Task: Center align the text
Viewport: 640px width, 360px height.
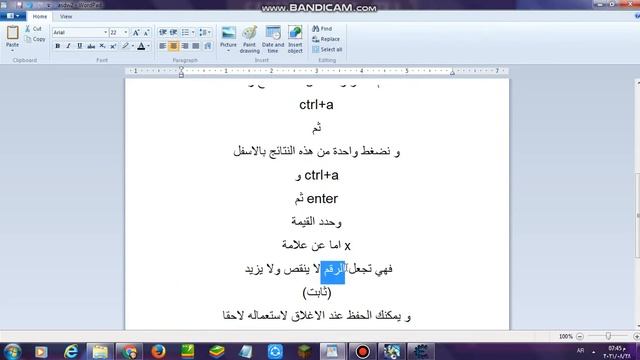Action: [x=173, y=46]
